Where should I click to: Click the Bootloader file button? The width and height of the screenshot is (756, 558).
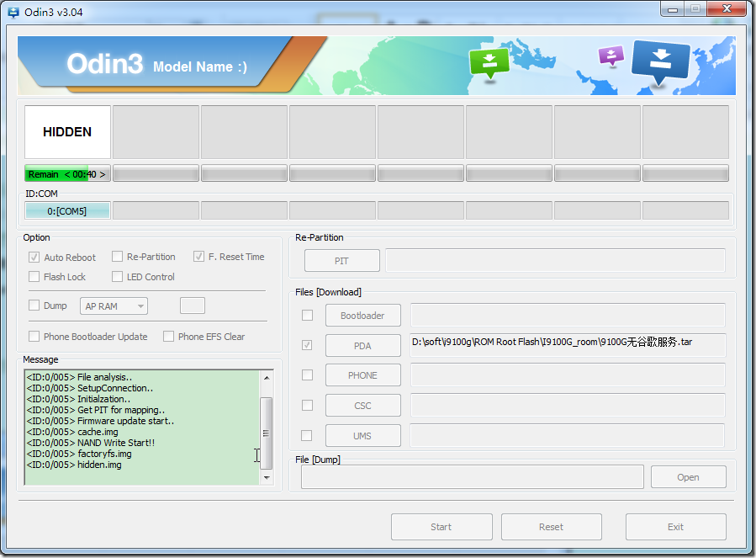363,316
